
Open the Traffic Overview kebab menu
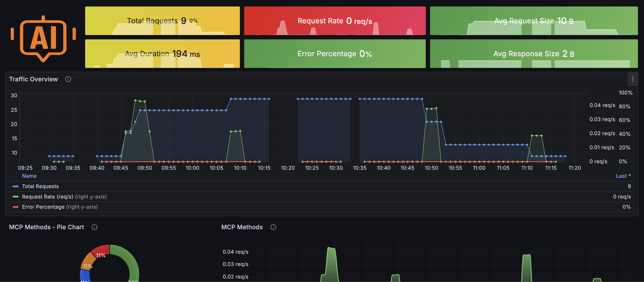[633, 79]
